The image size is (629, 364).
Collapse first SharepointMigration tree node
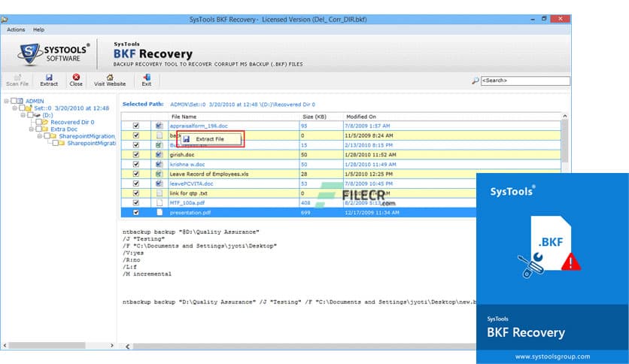(40, 136)
